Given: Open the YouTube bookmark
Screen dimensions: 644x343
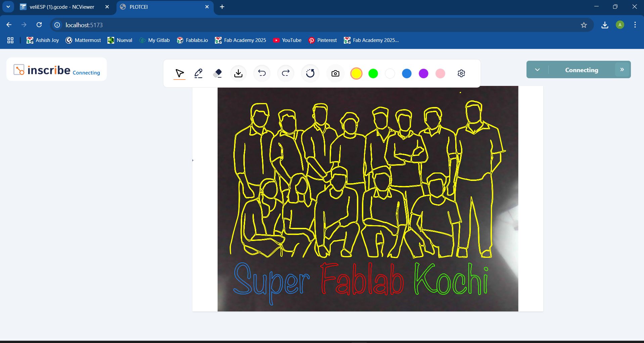Looking at the screenshot, I should pyautogui.click(x=287, y=40).
